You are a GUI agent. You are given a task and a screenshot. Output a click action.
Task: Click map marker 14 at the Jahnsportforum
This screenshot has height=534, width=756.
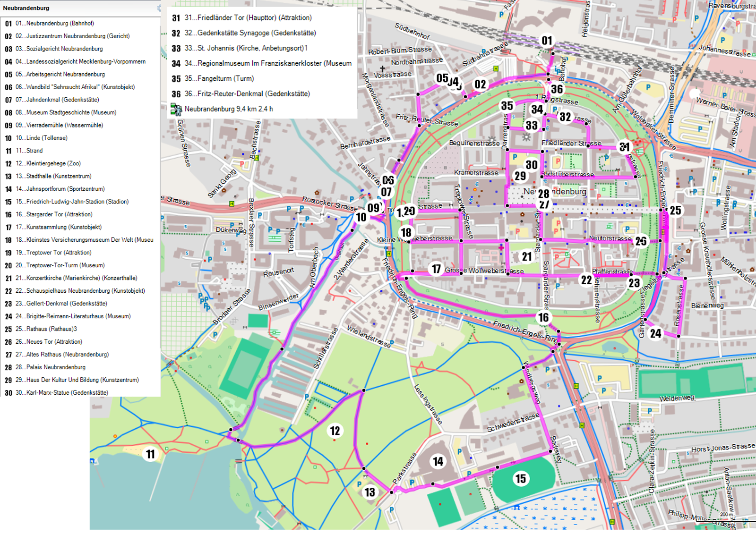(438, 461)
